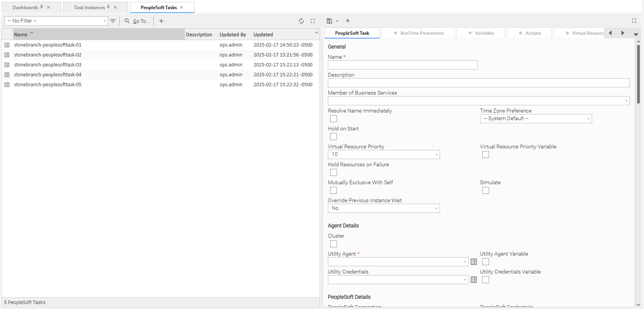644x309 pixels.
Task: Click into the Name input field
Action: (402, 65)
